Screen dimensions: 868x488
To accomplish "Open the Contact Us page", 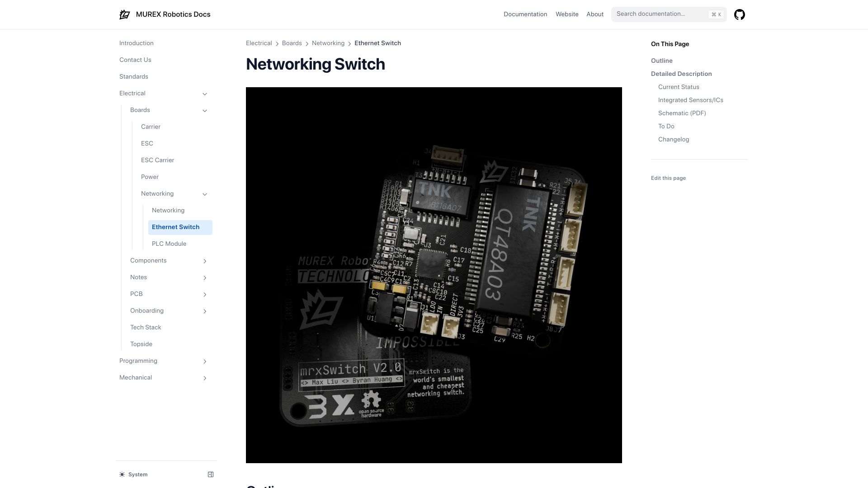I will 135,60.
